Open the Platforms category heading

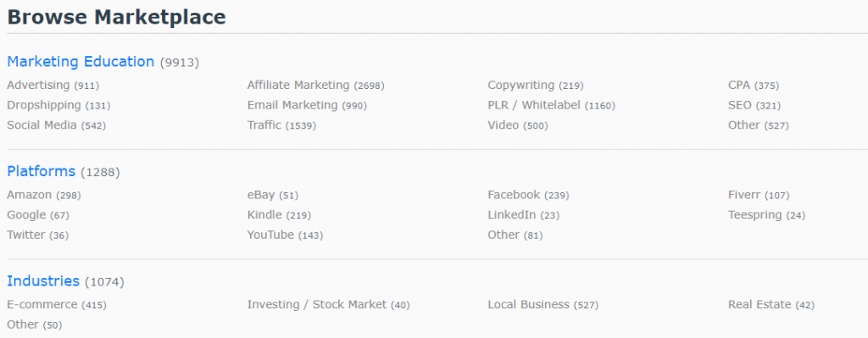[41, 171]
